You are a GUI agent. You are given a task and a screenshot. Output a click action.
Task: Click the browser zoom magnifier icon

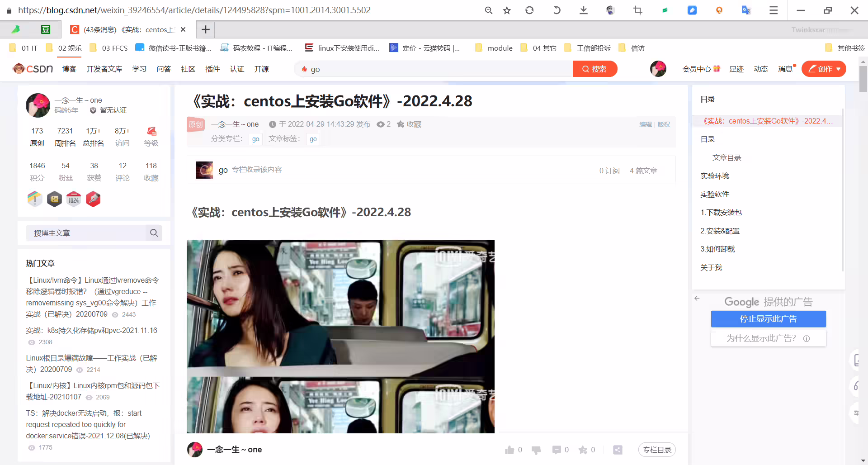coord(488,10)
